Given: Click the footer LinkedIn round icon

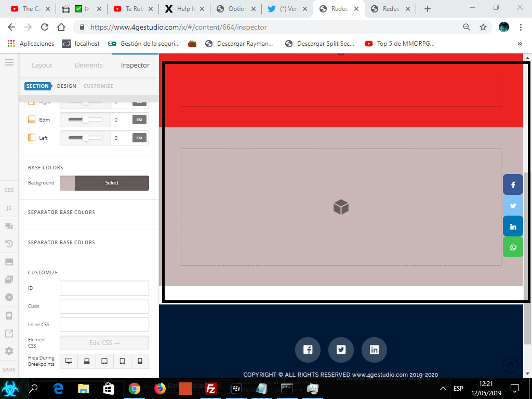Looking at the screenshot, I should [374, 350].
